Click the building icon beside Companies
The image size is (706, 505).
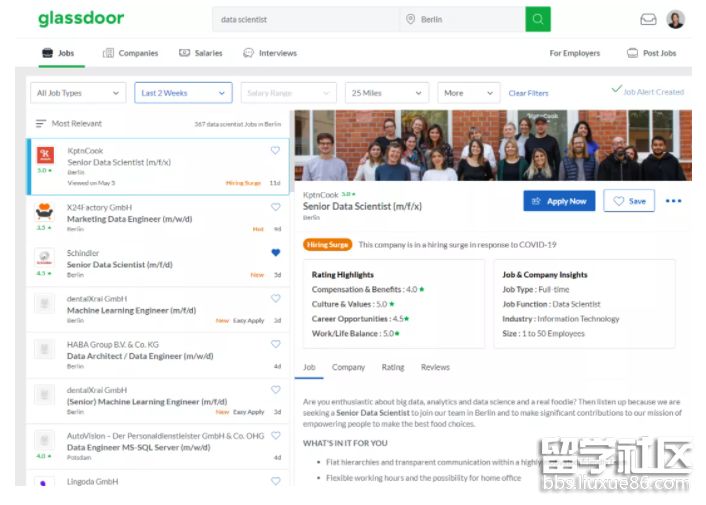(108, 53)
